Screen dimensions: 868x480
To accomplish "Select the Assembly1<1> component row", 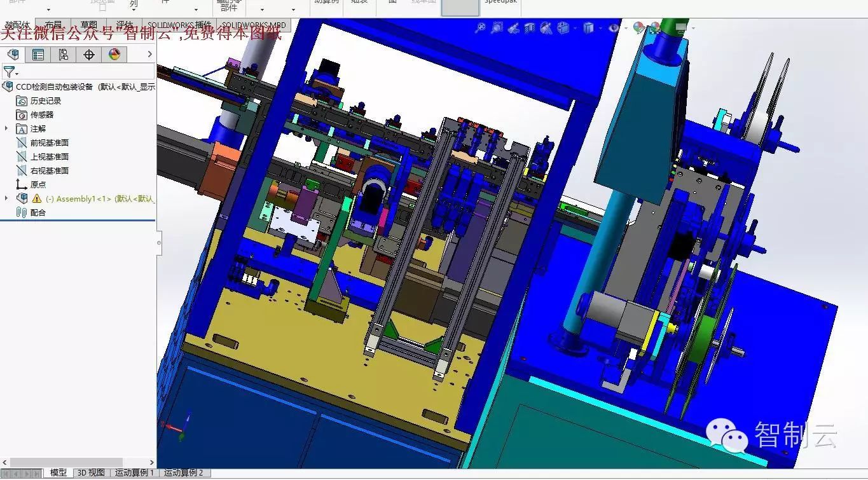I will coord(85,198).
